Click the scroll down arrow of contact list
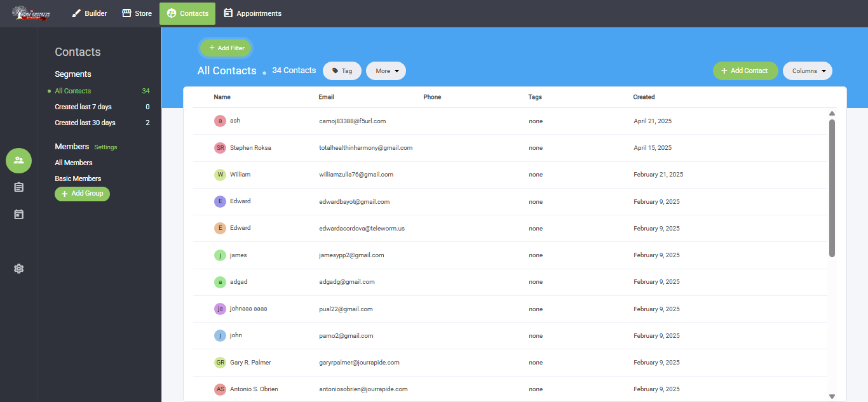Screen dimensions: 868x402 [832, 396]
